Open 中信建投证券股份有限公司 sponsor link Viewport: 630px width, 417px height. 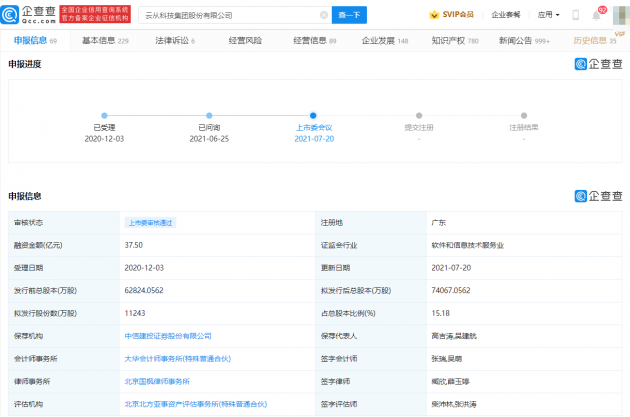point(168,336)
